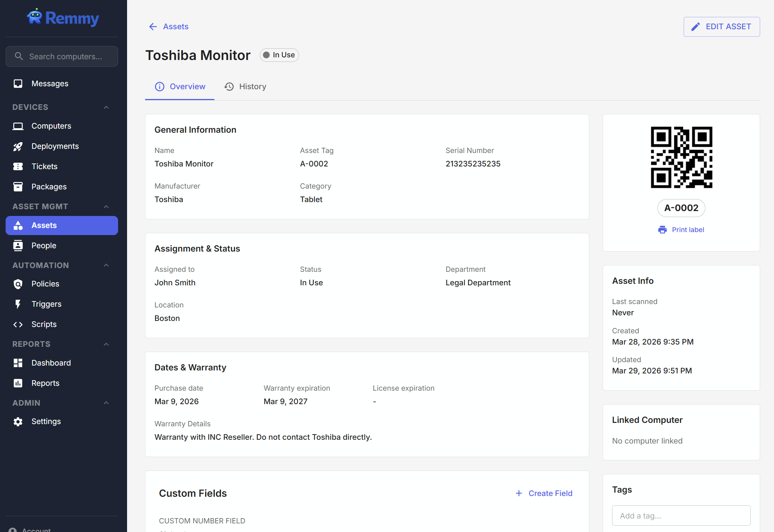Open Tickets from the sidebar
The height and width of the screenshot is (532, 774).
tap(44, 166)
